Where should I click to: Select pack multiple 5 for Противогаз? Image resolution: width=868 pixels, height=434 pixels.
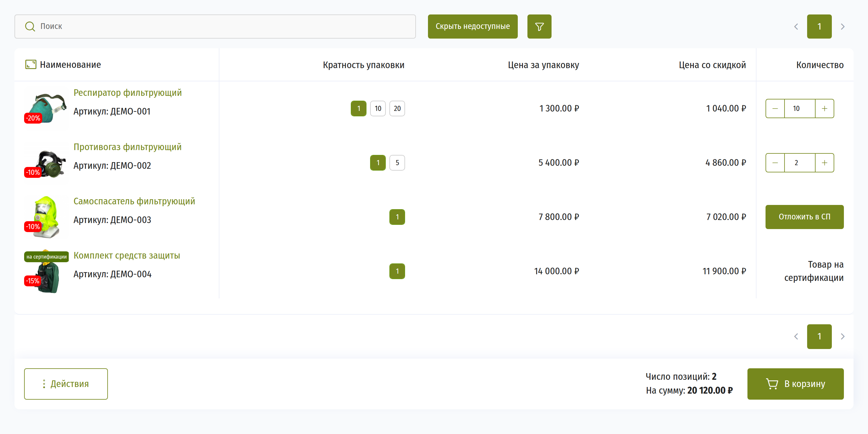(x=397, y=163)
